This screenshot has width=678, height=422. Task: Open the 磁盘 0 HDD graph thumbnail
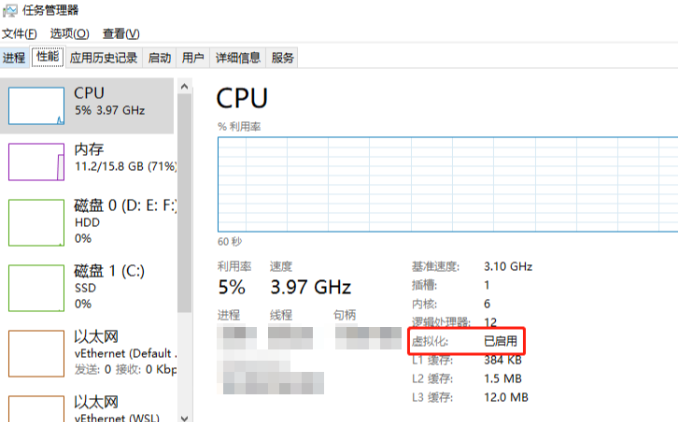point(36,221)
